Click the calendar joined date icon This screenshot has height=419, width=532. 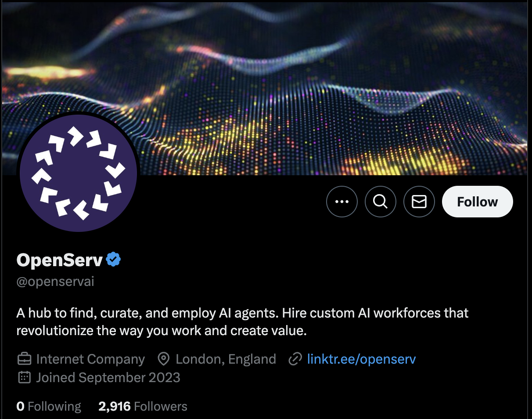(x=24, y=377)
